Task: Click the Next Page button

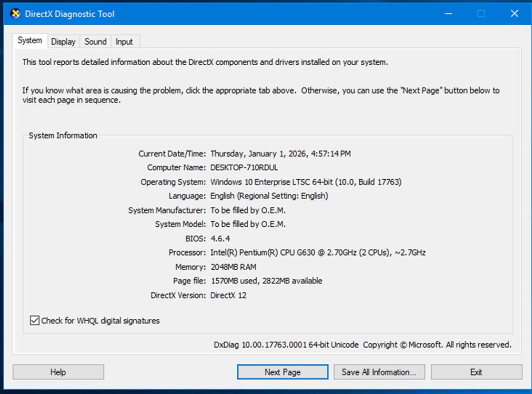Action: tap(282, 372)
